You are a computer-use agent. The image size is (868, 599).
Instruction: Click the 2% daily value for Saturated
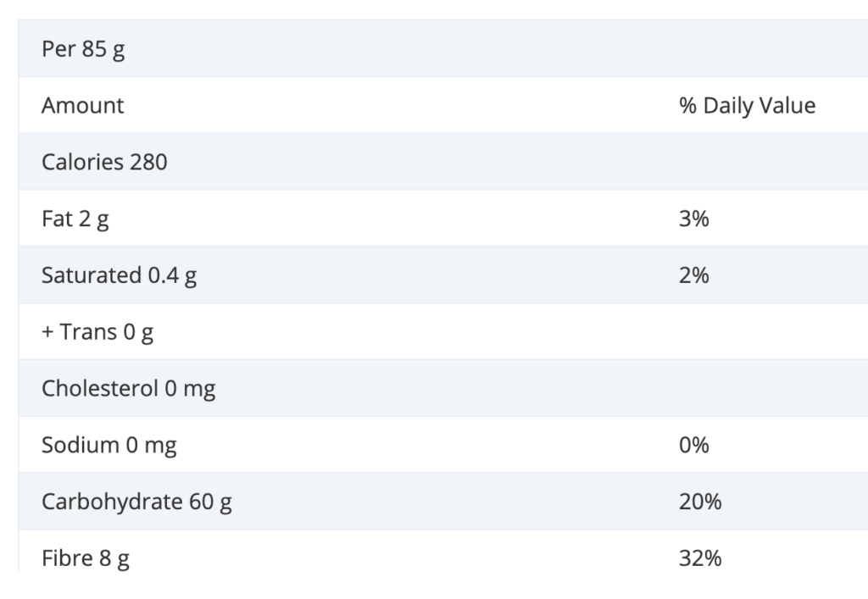[x=693, y=275]
